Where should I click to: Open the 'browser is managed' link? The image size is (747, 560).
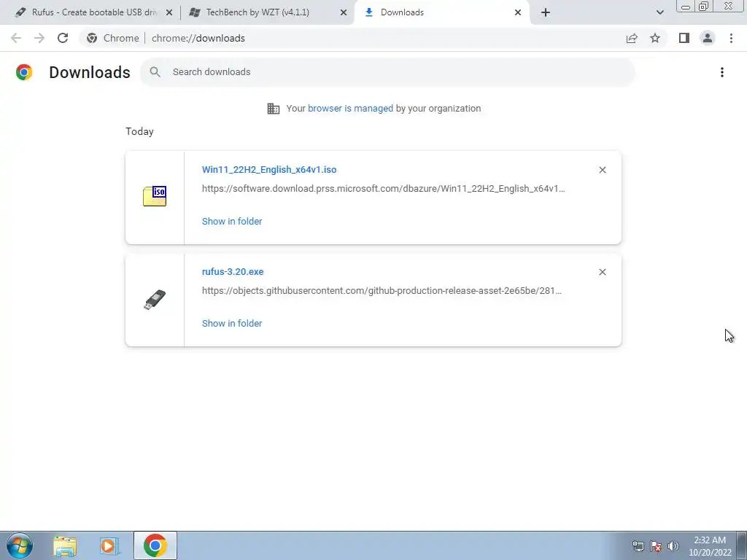pos(350,109)
